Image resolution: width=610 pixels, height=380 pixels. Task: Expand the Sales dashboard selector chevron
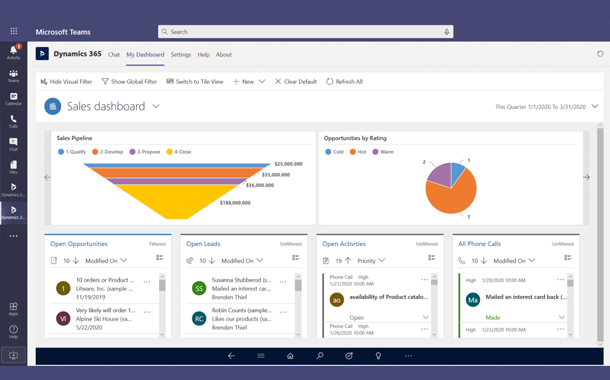click(156, 106)
